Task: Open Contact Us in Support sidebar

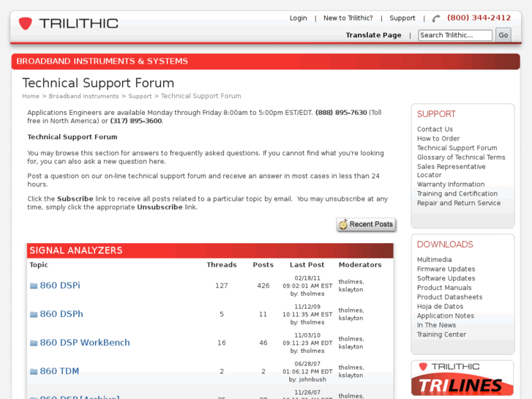Action: coord(435,129)
